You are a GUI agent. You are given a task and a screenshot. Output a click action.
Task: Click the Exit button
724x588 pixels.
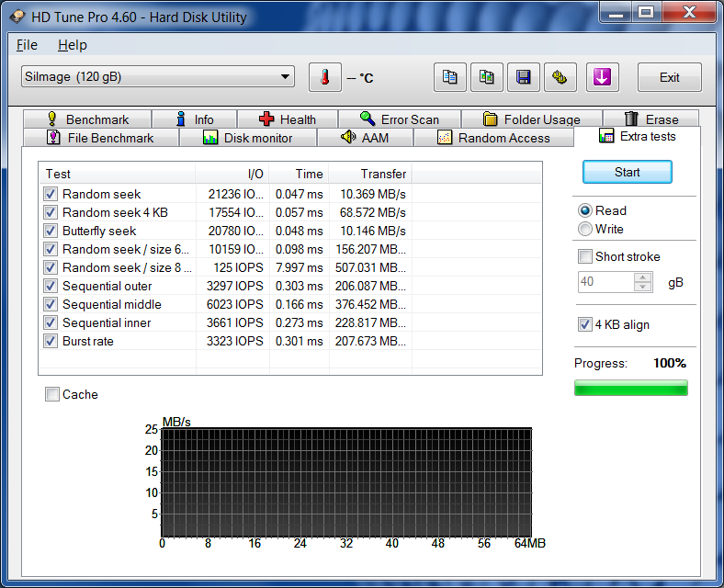tap(669, 77)
